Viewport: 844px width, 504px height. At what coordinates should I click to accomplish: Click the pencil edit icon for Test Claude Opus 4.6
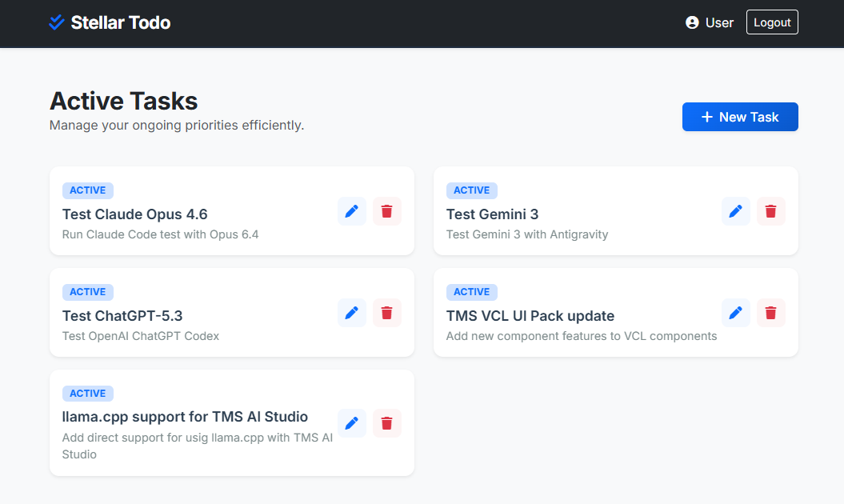(351, 211)
